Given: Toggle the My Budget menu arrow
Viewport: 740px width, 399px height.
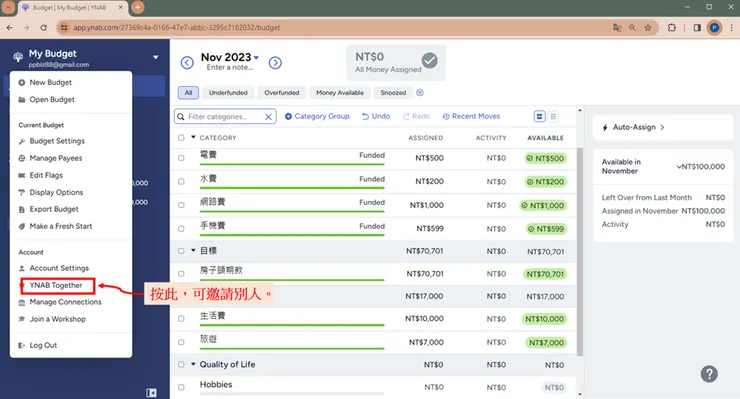Looking at the screenshot, I should (x=155, y=58).
